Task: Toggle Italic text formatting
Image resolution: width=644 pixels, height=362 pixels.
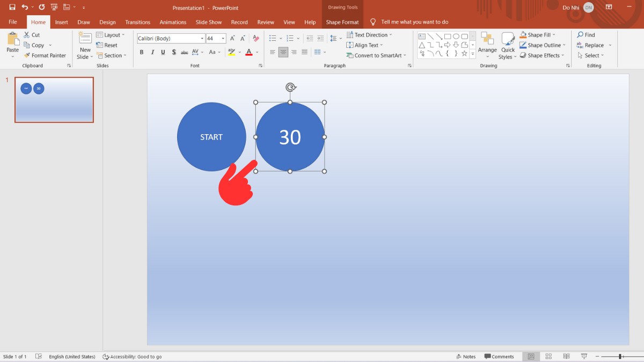Action: click(152, 53)
